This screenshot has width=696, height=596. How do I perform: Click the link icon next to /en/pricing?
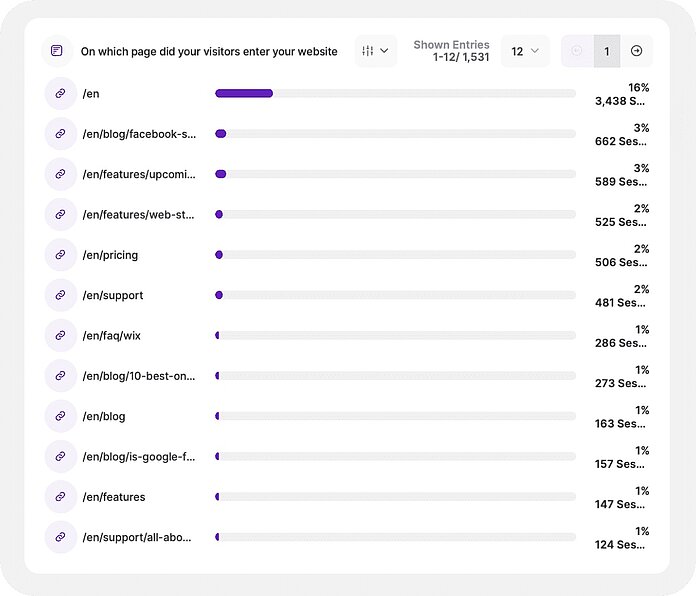pyautogui.click(x=60, y=255)
